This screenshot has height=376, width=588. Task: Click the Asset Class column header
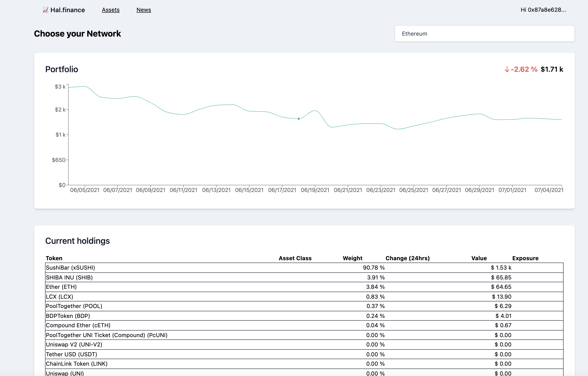(295, 258)
